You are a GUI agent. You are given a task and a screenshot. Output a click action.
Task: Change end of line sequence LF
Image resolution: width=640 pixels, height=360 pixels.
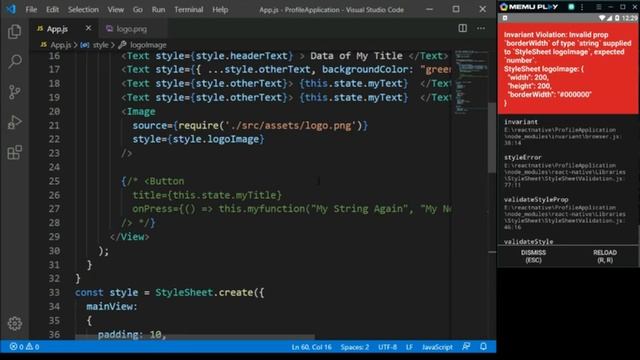tap(409, 347)
